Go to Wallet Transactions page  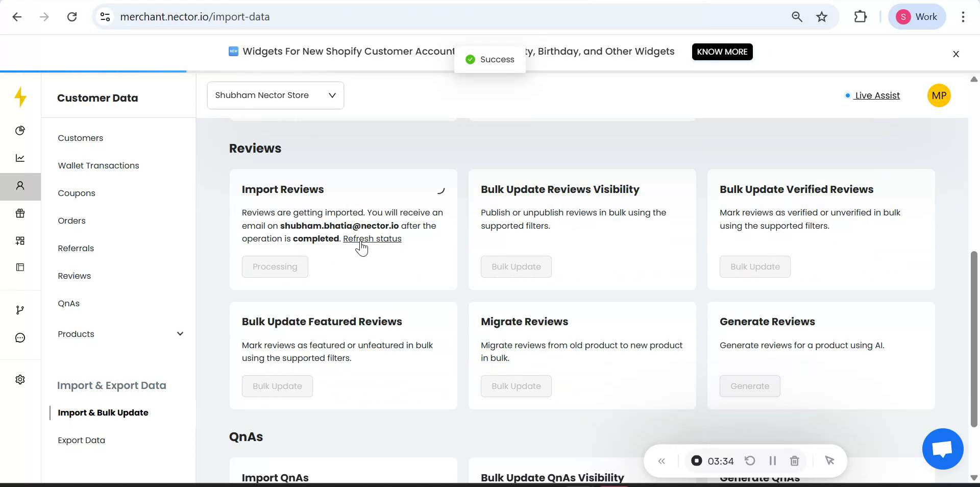(x=99, y=165)
